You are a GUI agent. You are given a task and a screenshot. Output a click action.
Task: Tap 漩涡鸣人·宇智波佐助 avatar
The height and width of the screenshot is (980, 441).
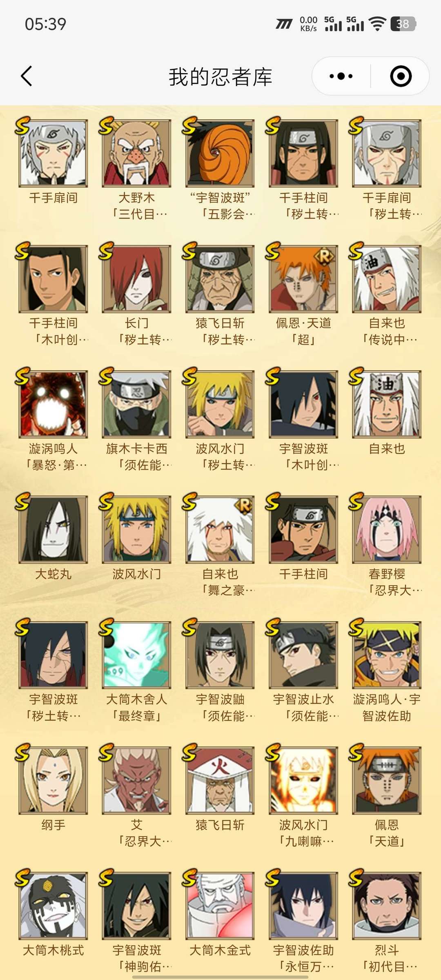(387, 655)
